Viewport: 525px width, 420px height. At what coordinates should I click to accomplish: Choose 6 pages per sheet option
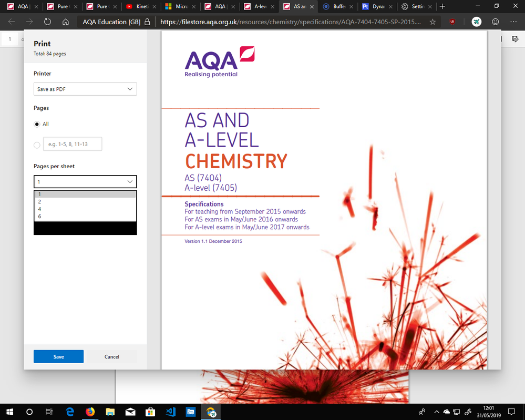(85, 217)
